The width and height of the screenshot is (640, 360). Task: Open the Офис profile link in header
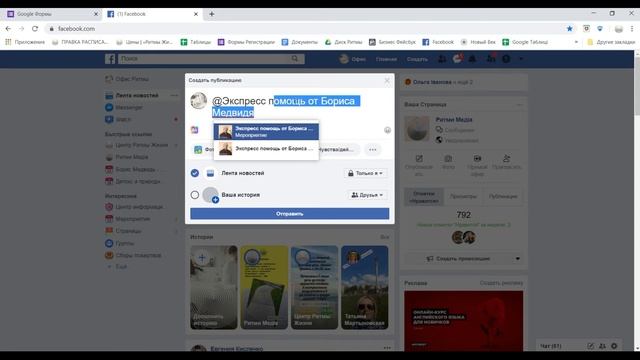(x=353, y=59)
